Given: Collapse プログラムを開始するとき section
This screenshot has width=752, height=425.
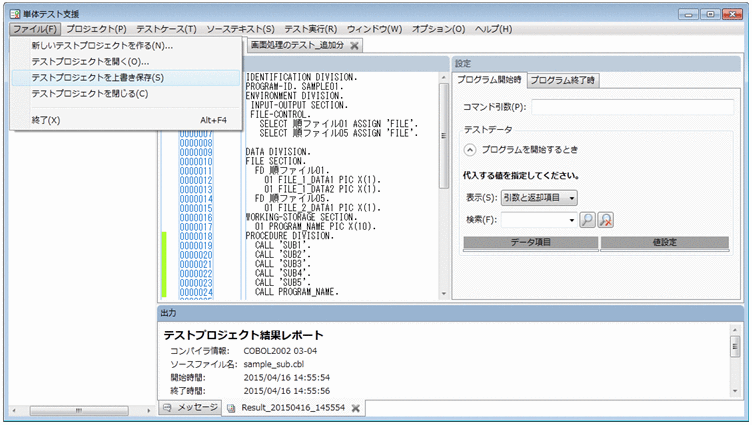Looking at the screenshot, I should pyautogui.click(x=470, y=150).
